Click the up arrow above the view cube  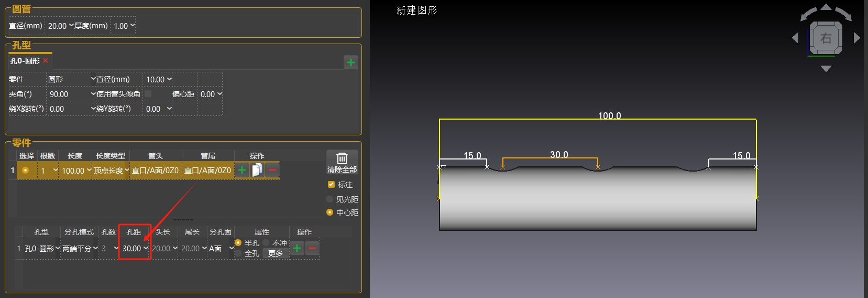coord(826,7)
